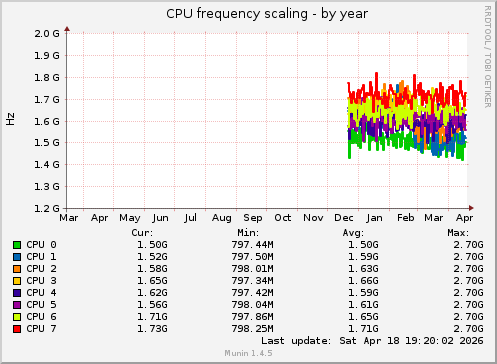497x364 pixels.
Task: Click the 'Munin 1.4.5' footer text
Action: click(x=248, y=353)
